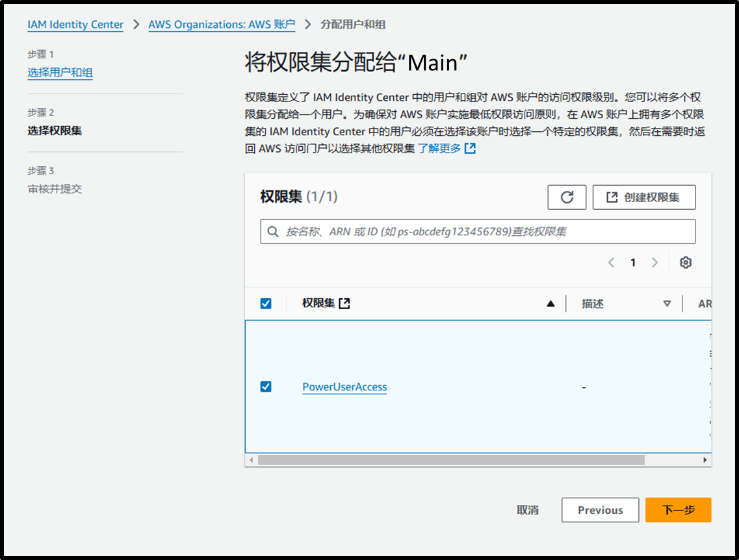Sort by 描述 column arrow
The height and width of the screenshot is (560, 739).
(x=667, y=304)
